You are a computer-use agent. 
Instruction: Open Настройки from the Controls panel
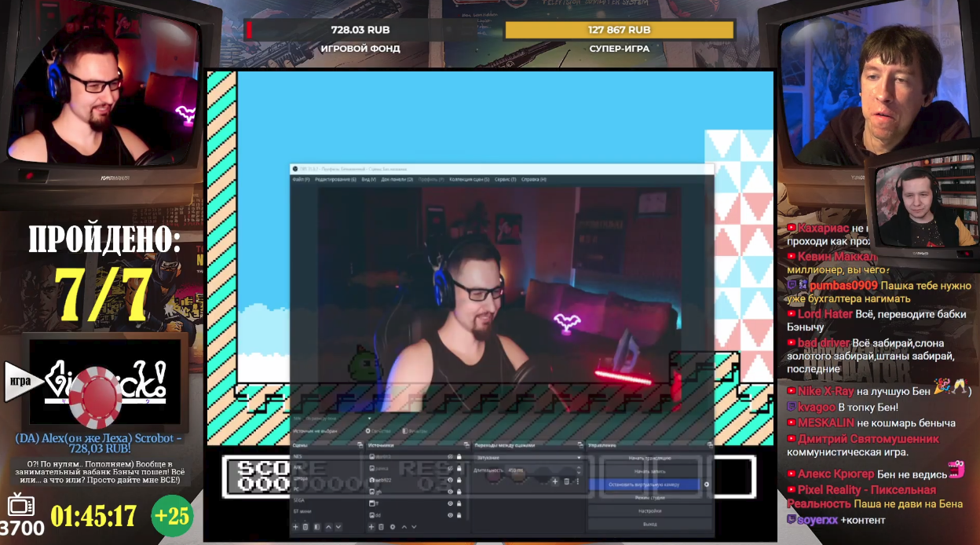(649, 510)
